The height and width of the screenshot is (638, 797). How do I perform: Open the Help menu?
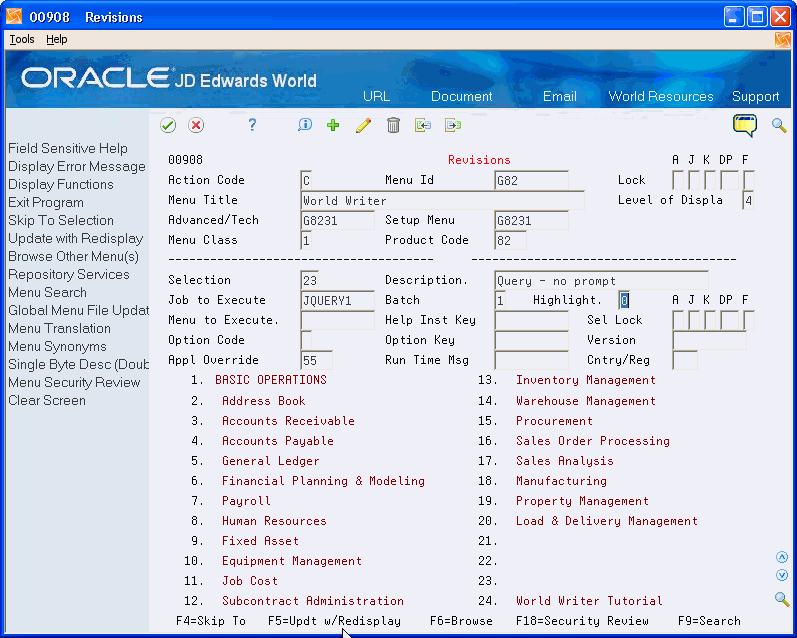click(56, 39)
